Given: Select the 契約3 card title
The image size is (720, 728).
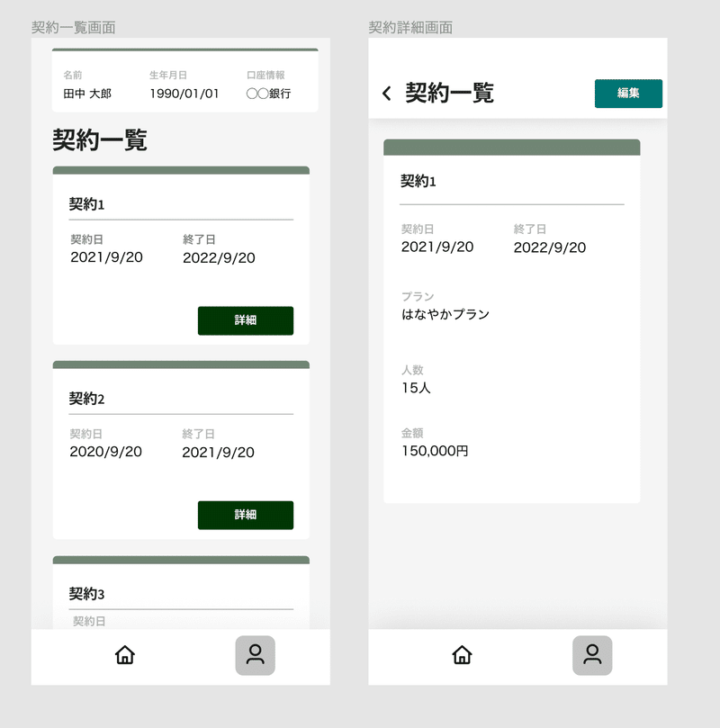Looking at the screenshot, I should coord(86,593).
